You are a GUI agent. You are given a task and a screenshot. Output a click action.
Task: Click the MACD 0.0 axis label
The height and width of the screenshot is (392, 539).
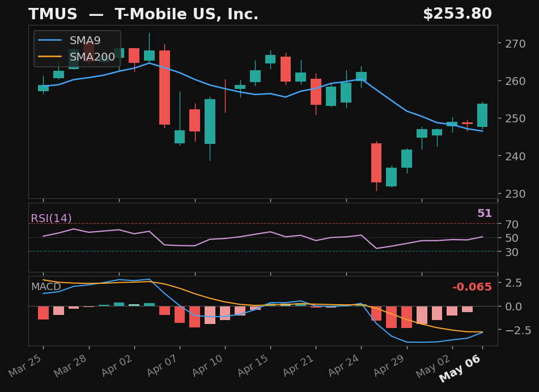tap(513, 306)
